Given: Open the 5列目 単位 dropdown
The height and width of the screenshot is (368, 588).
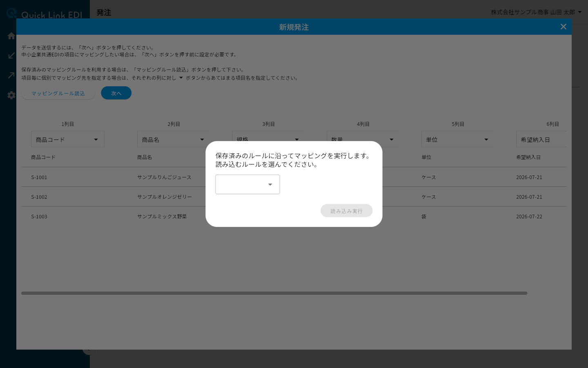Looking at the screenshot, I should pyautogui.click(x=457, y=139).
